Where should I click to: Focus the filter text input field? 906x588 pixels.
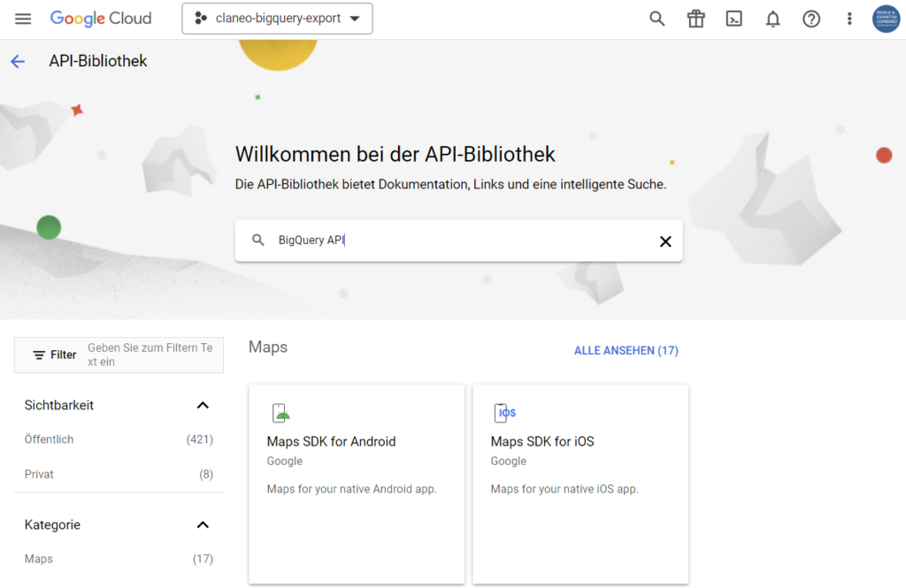tap(151, 355)
